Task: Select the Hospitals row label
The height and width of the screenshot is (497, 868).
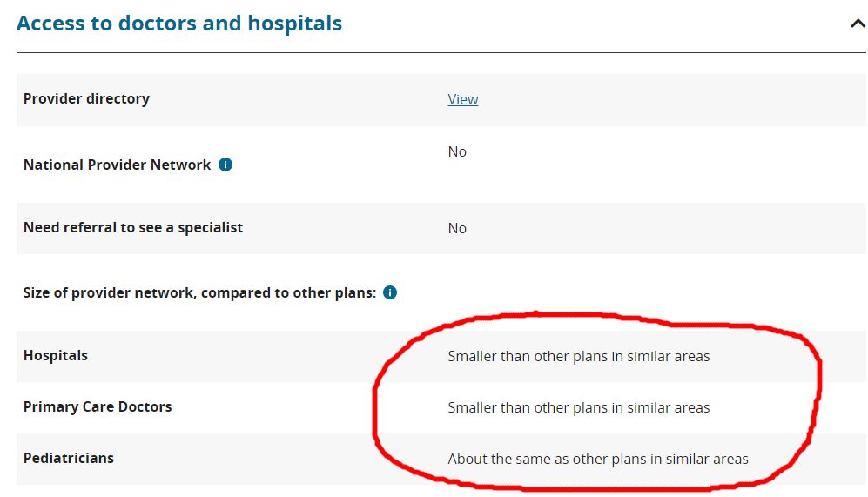Action: click(x=56, y=355)
